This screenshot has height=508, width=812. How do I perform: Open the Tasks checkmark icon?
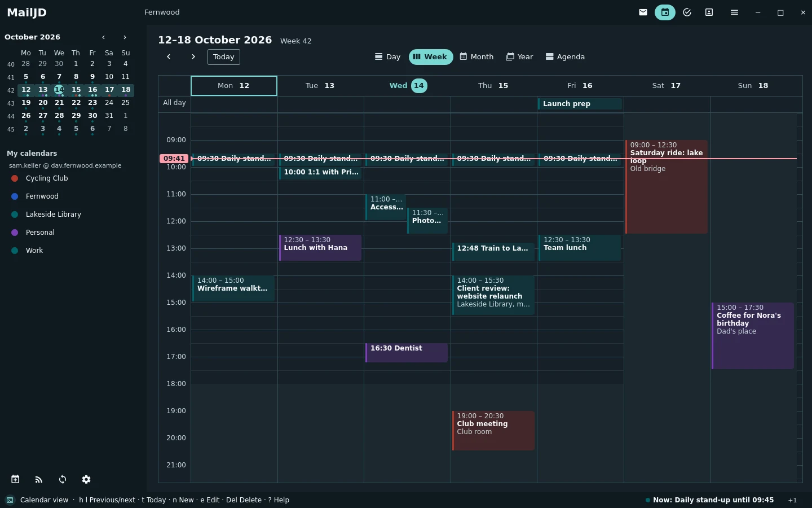tap(687, 12)
